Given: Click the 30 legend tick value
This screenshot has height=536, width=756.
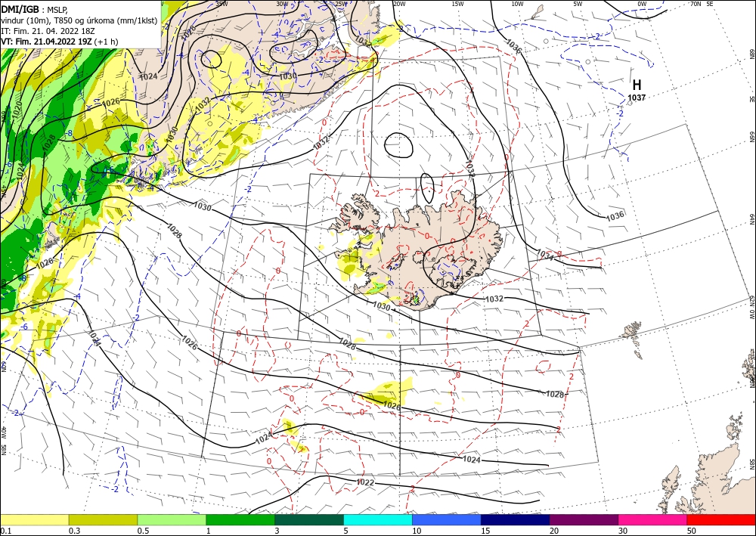Looking at the screenshot, I should click(623, 531).
